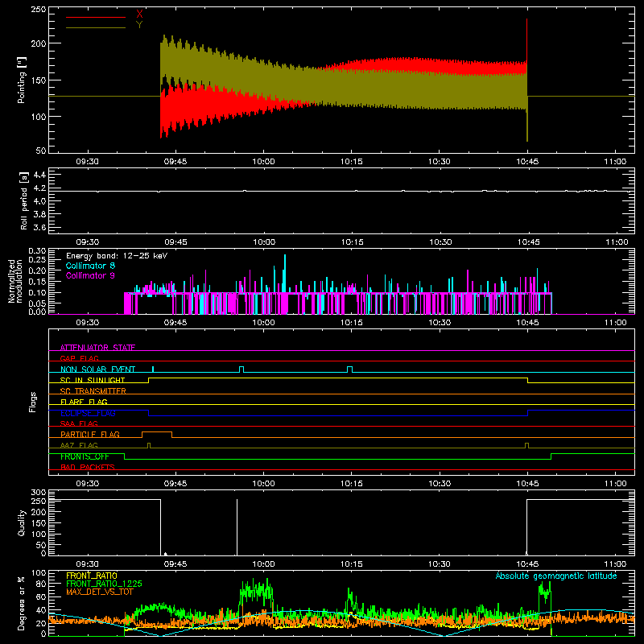Click the NON_SOLAR_EVENT flag label
Screen dimensions: 644x644
tap(97, 369)
